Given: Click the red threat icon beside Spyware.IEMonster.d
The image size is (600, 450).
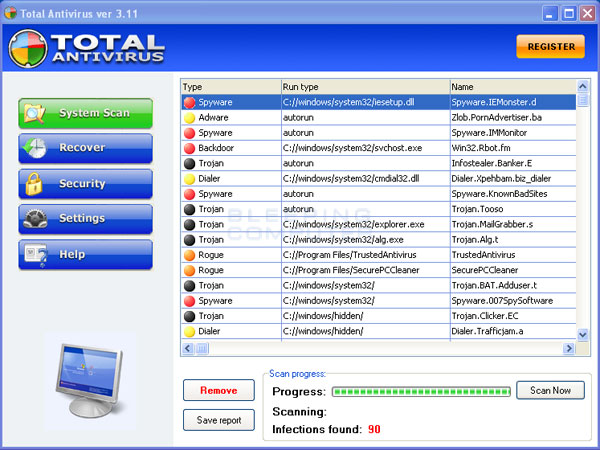Looking at the screenshot, I should pos(189,102).
